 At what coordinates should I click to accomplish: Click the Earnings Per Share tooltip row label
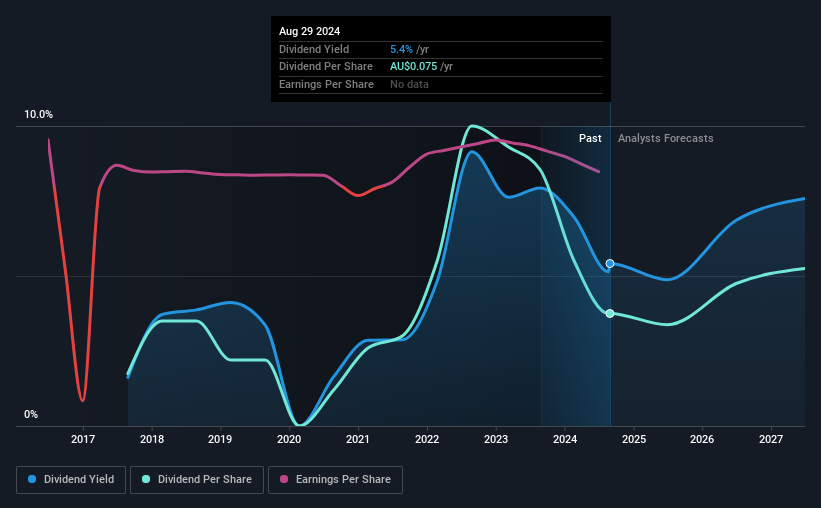click(x=326, y=84)
